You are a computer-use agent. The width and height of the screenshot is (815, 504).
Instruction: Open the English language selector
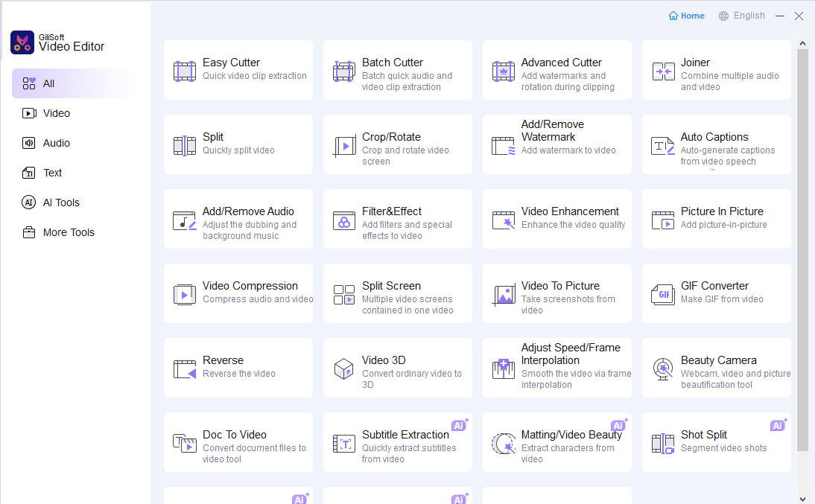[741, 16]
